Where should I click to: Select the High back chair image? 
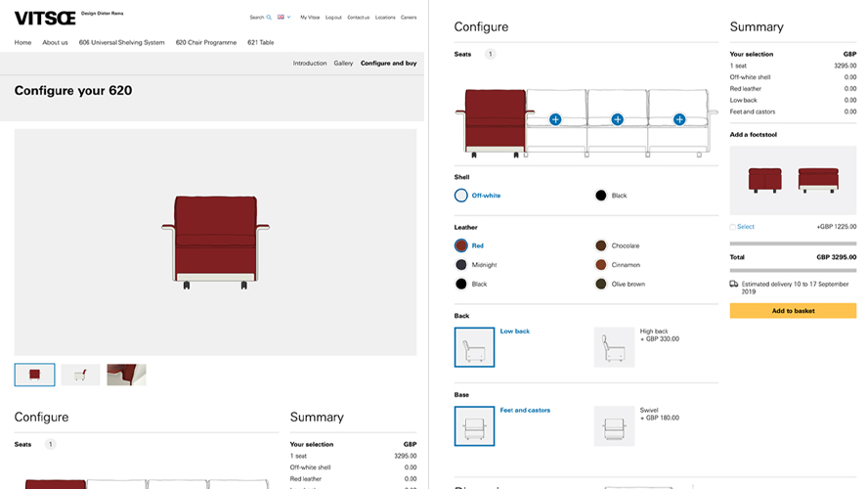click(x=614, y=347)
